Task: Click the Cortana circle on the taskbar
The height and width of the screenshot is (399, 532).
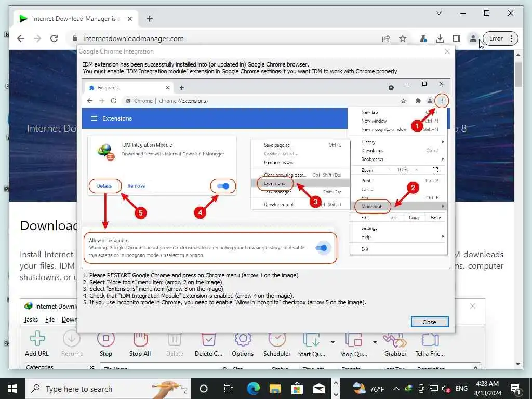Action: coord(204,389)
